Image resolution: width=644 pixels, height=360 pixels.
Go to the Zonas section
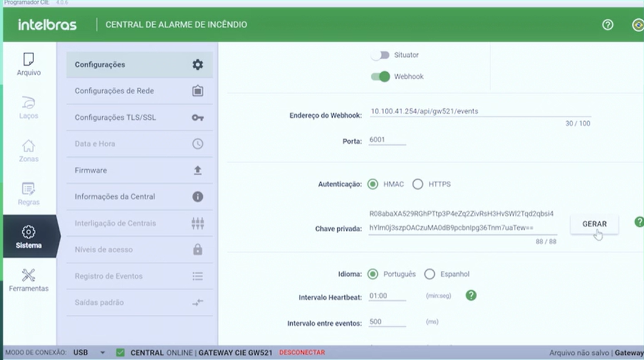click(x=28, y=150)
